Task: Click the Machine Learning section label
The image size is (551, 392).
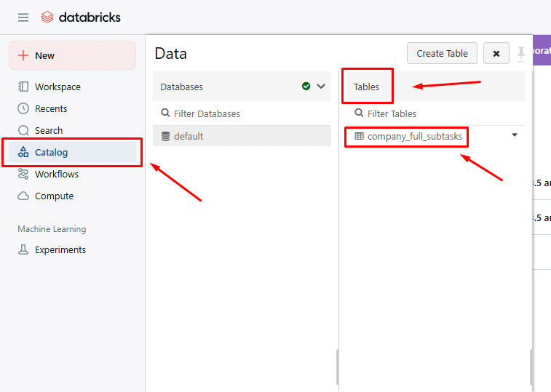Action: click(52, 229)
